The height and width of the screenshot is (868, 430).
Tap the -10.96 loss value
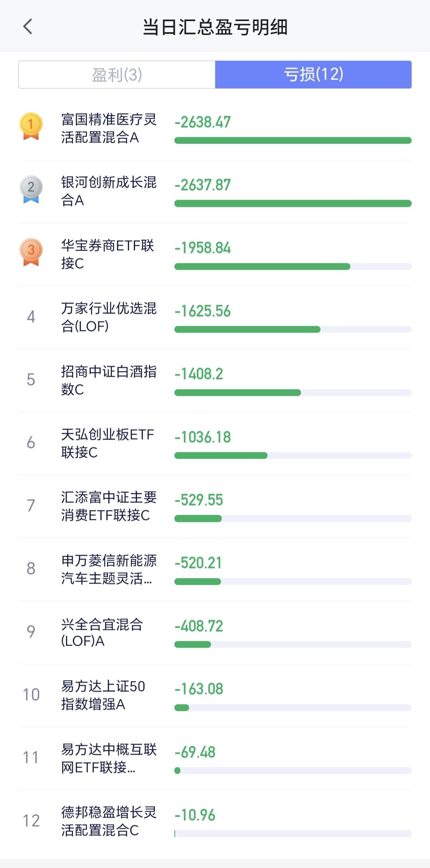[x=195, y=815]
